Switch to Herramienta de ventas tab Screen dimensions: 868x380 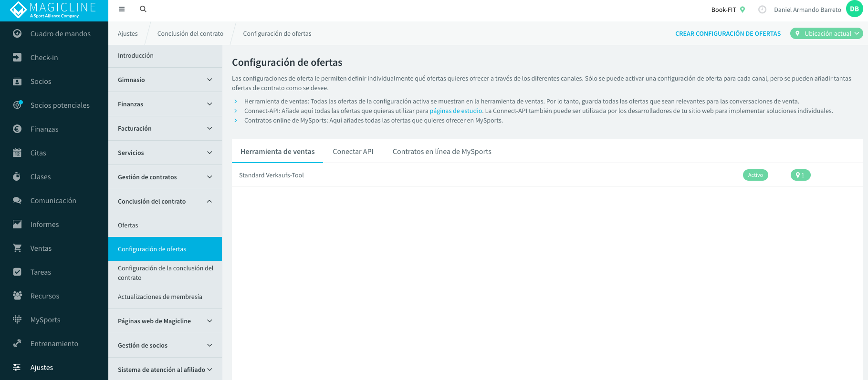tap(277, 152)
